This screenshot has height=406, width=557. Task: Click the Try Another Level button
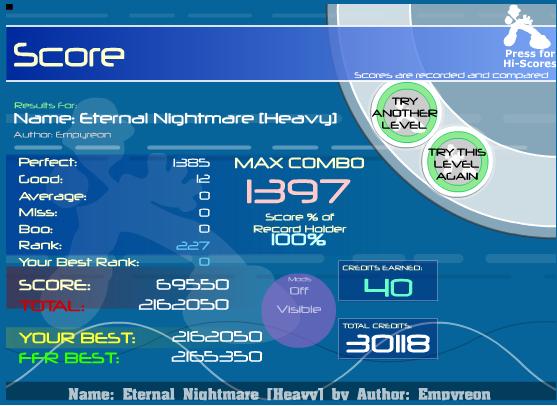pos(404,114)
